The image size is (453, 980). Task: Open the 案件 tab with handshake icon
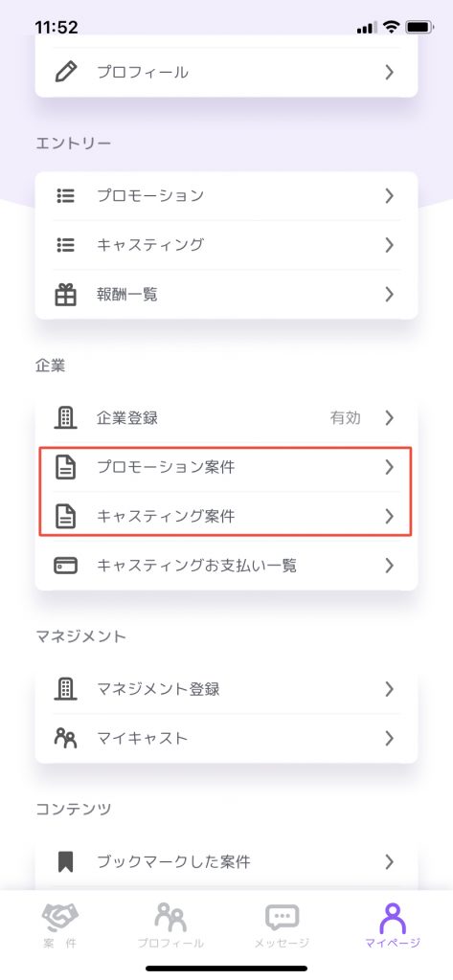click(60, 925)
